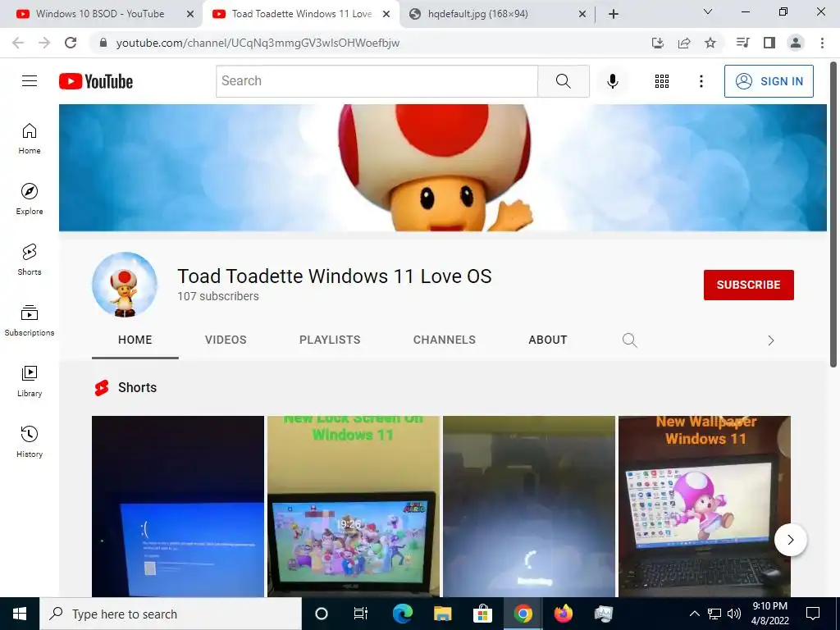Screen dimensions: 840x630
Task: Activate voice search microphone
Action: point(612,81)
